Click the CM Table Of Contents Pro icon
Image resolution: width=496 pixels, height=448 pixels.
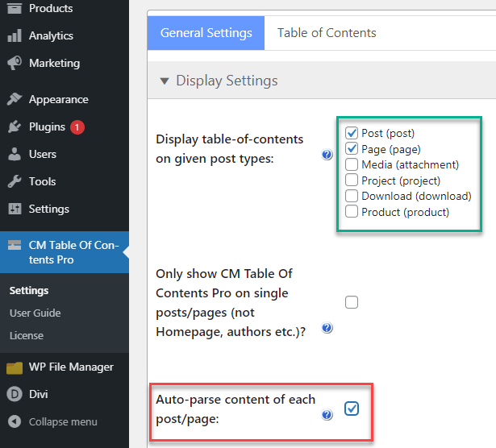coord(15,245)
